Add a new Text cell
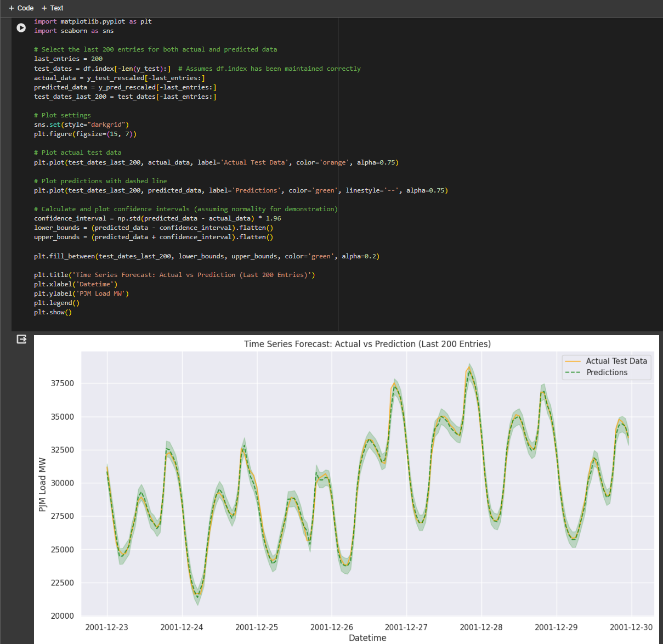 53,8
